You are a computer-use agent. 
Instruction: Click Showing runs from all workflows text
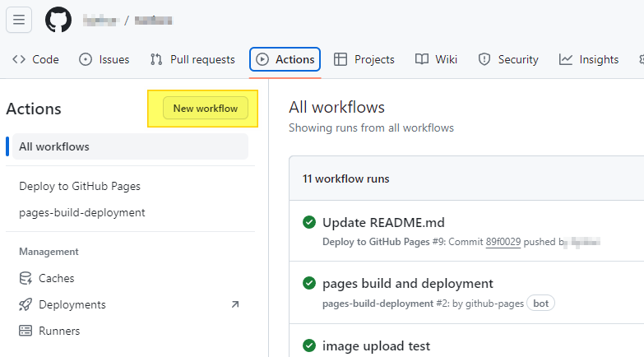371,128
